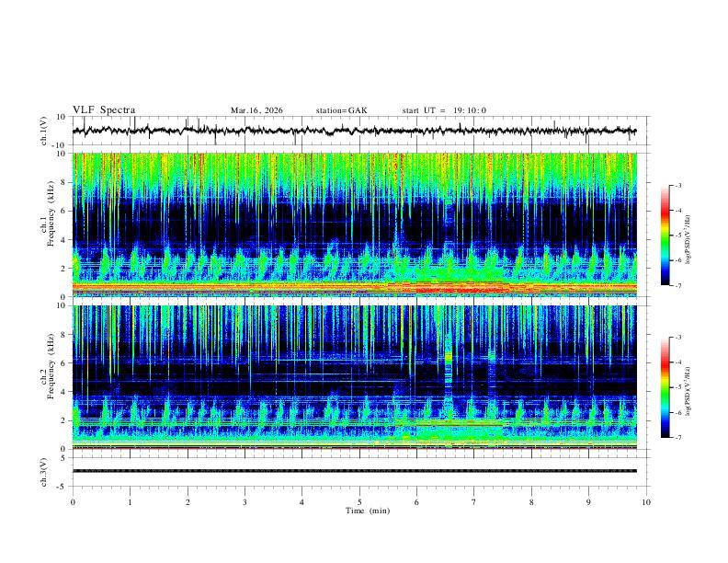Click the 8 kHz tick on ch.1 frequency axis

coord(63,182)
